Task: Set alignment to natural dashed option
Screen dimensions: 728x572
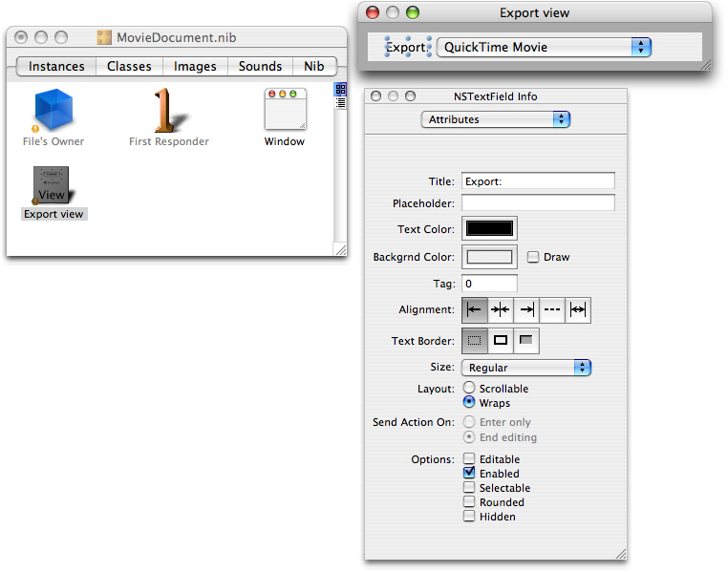Action: (x=552, y=309)
